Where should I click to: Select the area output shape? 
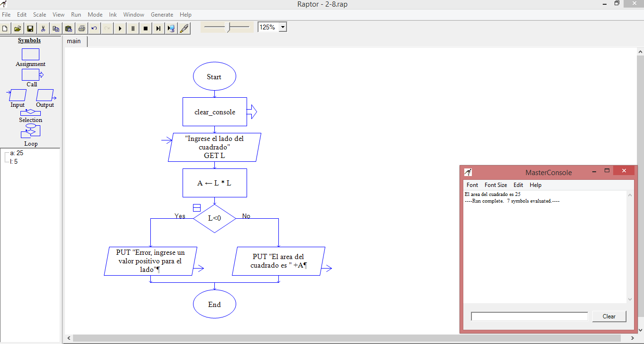click(278, 261)
